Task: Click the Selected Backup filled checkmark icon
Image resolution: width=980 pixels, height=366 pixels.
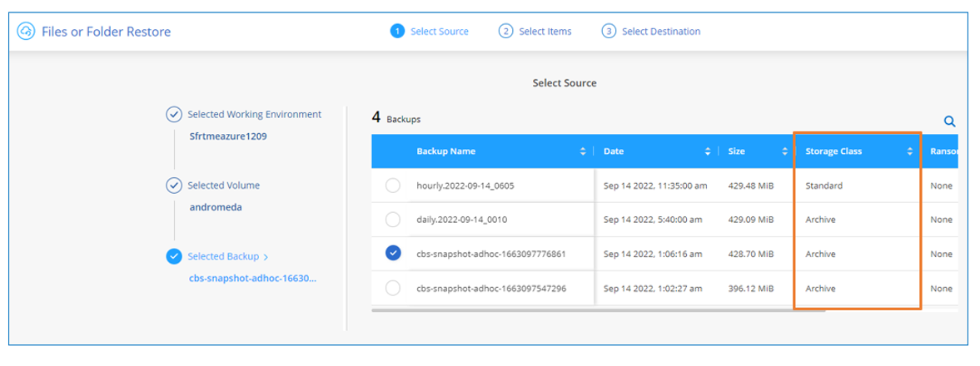Action: click(174, 256)
